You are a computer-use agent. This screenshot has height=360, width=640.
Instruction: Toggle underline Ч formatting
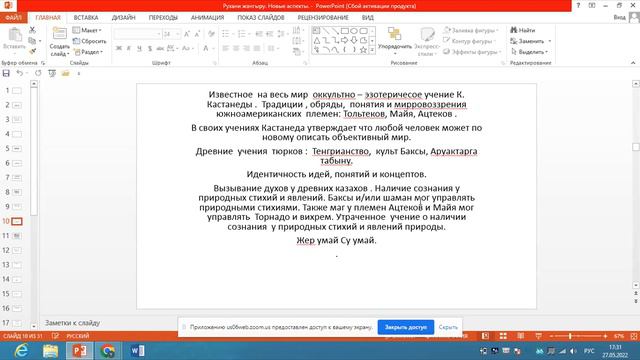tap(139, 49)
